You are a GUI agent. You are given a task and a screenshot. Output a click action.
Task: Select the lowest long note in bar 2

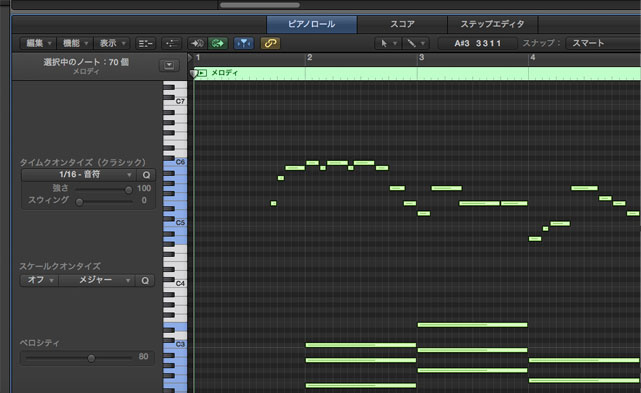click(x=361, y=385)
